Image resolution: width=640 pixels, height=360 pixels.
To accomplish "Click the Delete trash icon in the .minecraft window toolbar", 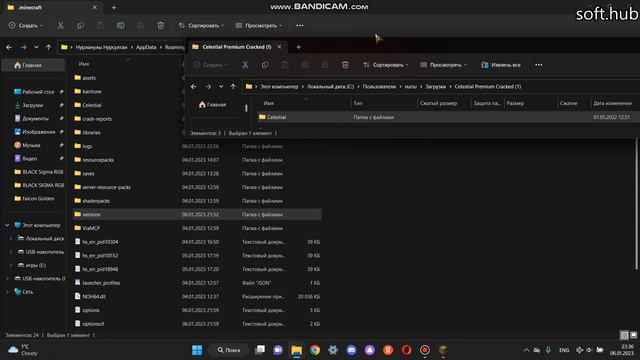I will click(x=160, y=25).
